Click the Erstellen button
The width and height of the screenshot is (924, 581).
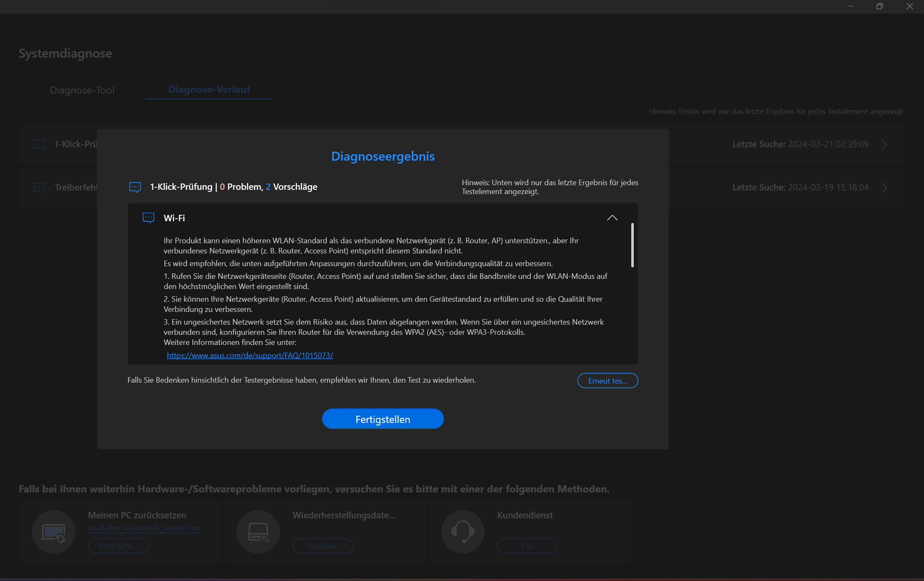(x=323, y=546)
